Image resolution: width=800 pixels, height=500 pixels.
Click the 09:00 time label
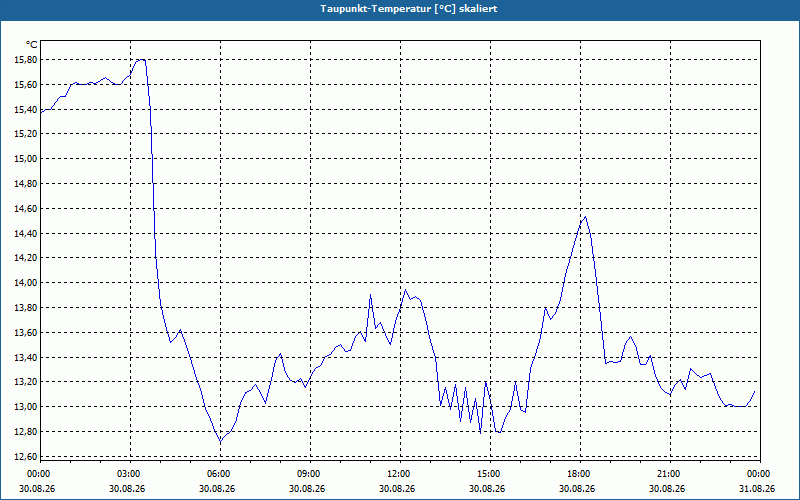(307, 474)
